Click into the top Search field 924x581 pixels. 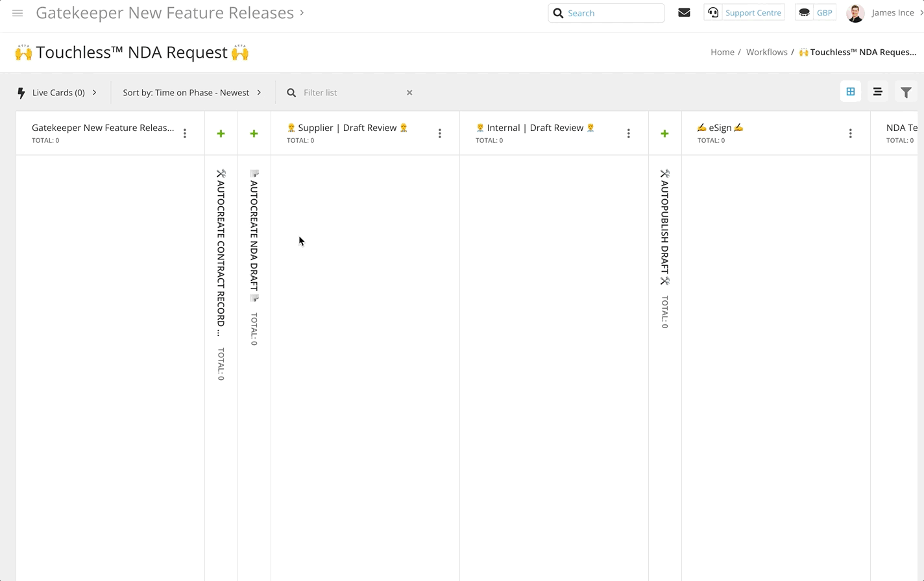click(x=606, y=13)
